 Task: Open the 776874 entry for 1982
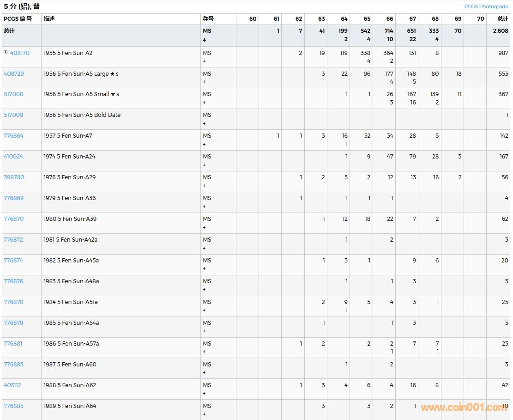pyautogui.click(x=13, y=261)
